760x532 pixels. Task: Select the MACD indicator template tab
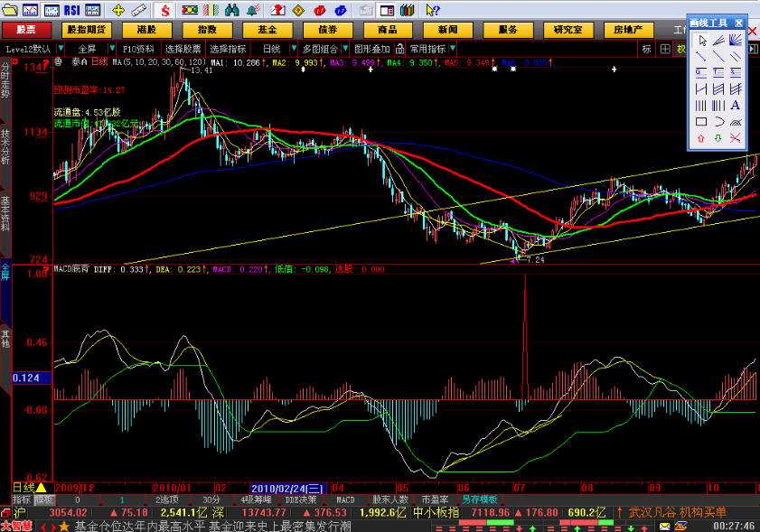pyautogui.click(x=345, y=499)
